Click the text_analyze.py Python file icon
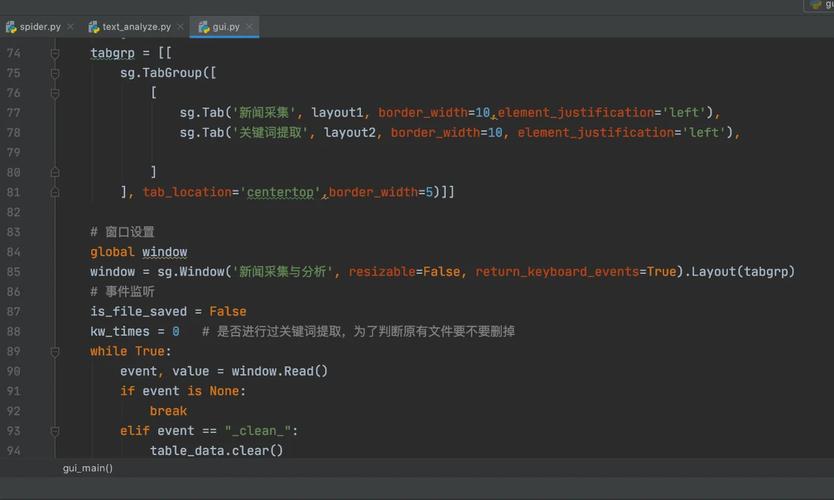The image size is (834, 500). point(94,27)
